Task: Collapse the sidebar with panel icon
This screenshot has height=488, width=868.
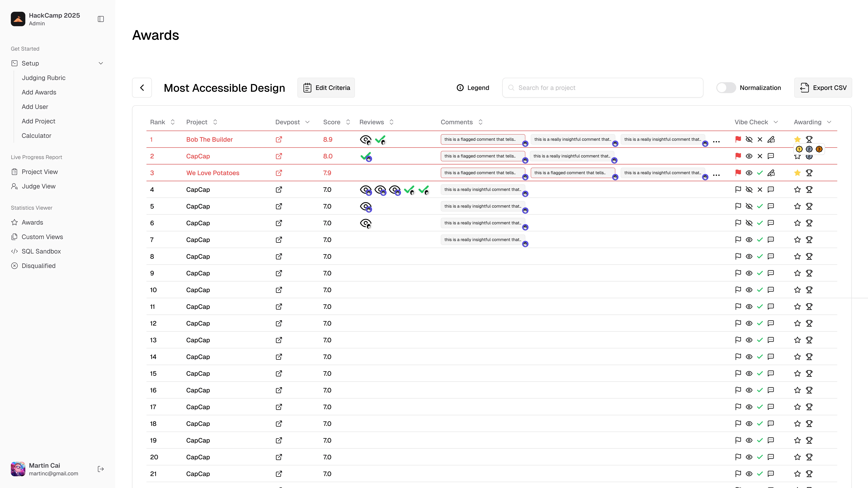Action: point(101,19)
